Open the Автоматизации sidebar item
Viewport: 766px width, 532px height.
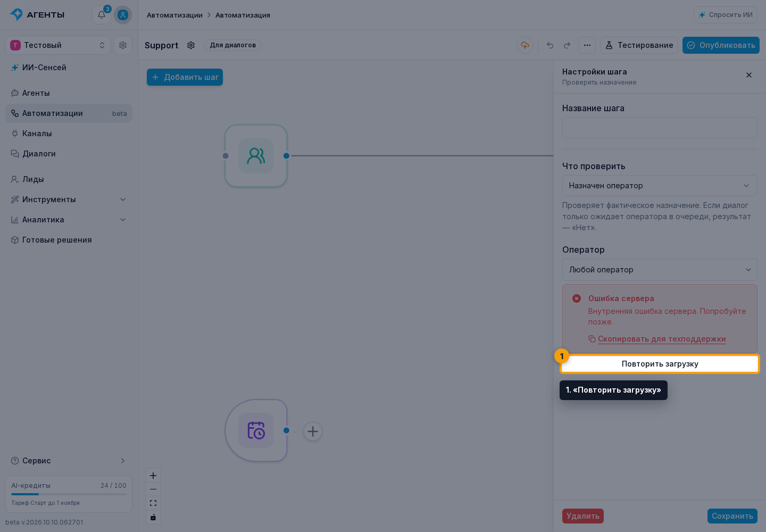pos(69,113)
